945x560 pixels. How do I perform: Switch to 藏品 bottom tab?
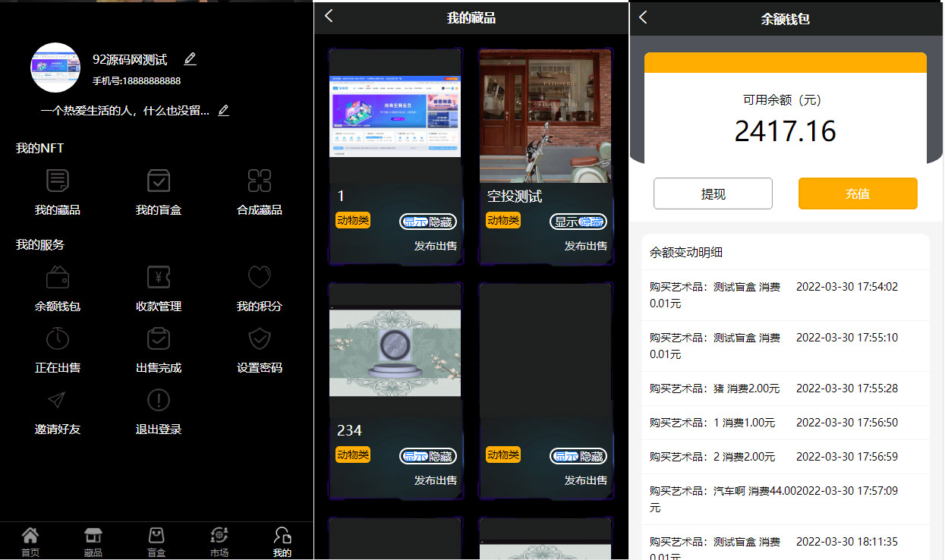[93, 542]
